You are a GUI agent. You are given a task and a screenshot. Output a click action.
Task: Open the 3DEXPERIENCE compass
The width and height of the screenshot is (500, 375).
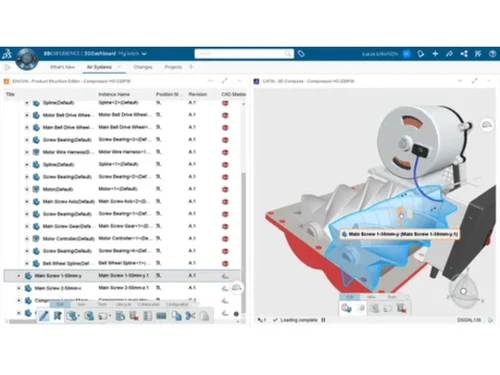click(x=27, y=59)
